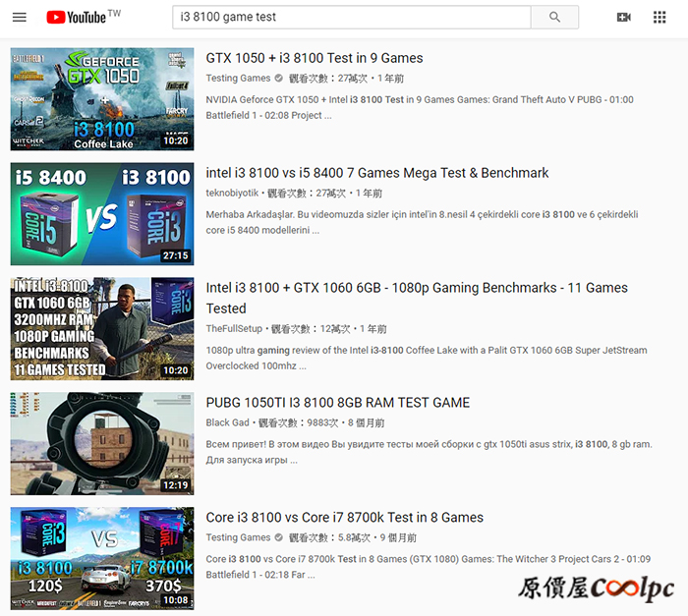Screen dimensions: 688x616
Task: Visit Testing Games channel on i7 8700k result
Action: [238, 537]
